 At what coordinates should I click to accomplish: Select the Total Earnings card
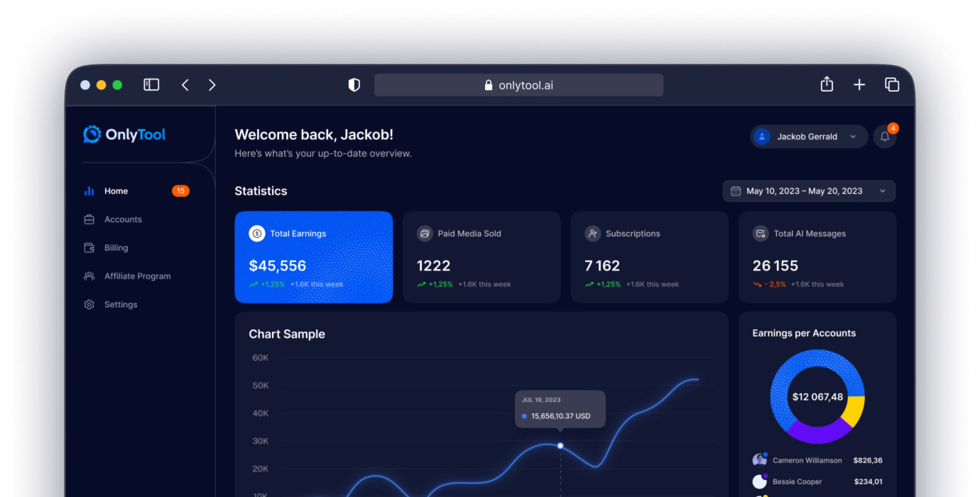[314, 257]
